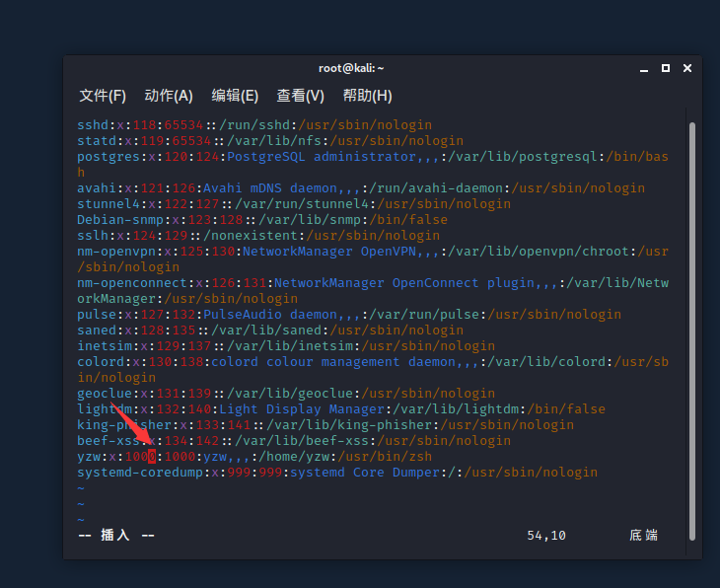The height and width of the screenshot is (588, 720).
Task: Click the terminal vertical scrollbar
Action: pyautogui.click(x=691, y=326)
